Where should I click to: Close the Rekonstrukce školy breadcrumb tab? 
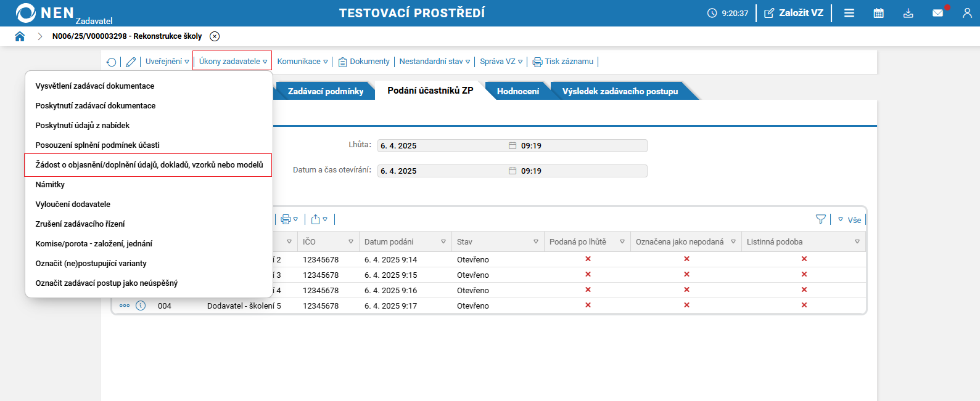pyautogui.click(x=215, y=36)
